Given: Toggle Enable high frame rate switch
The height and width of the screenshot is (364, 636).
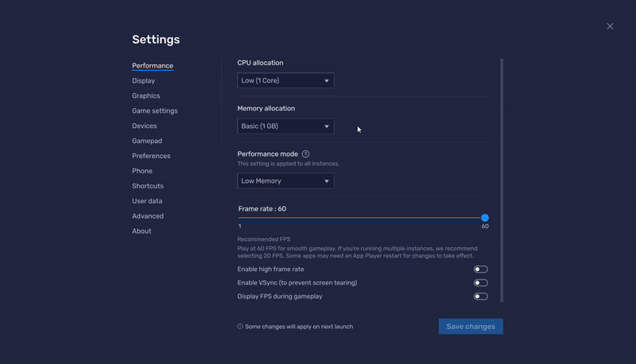Looking at the screenshot, I should point(481,269).
